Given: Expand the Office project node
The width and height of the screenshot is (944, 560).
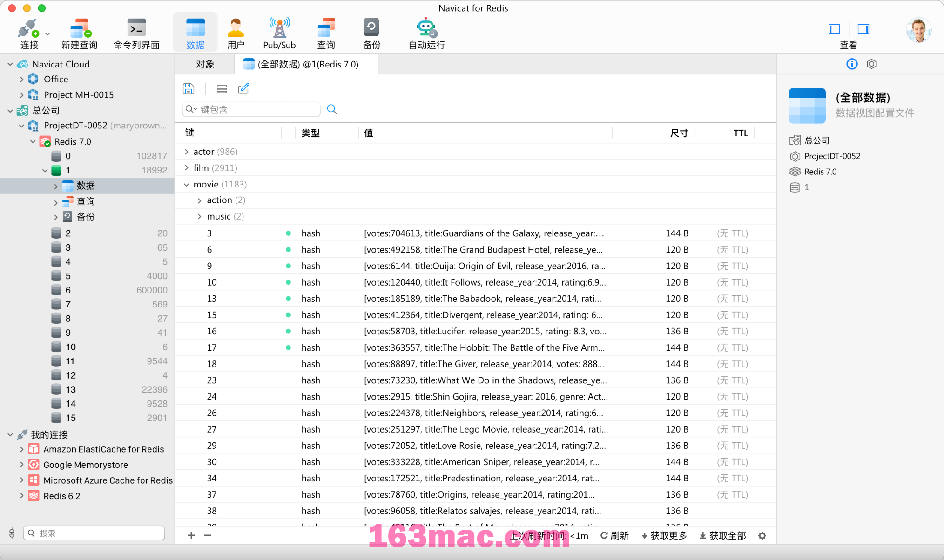Looking at the screenshot, I should coord(21,80).
